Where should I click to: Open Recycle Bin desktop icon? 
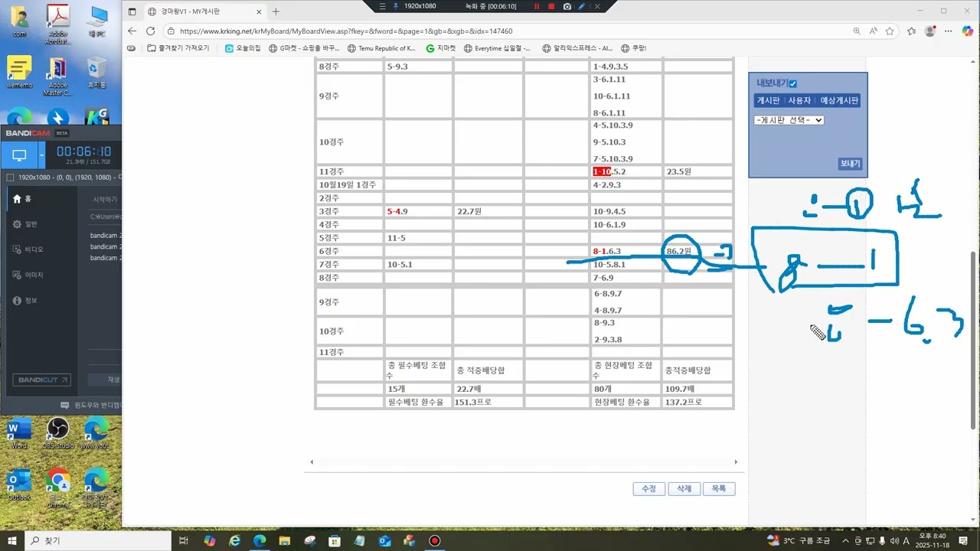coord(96,73)
